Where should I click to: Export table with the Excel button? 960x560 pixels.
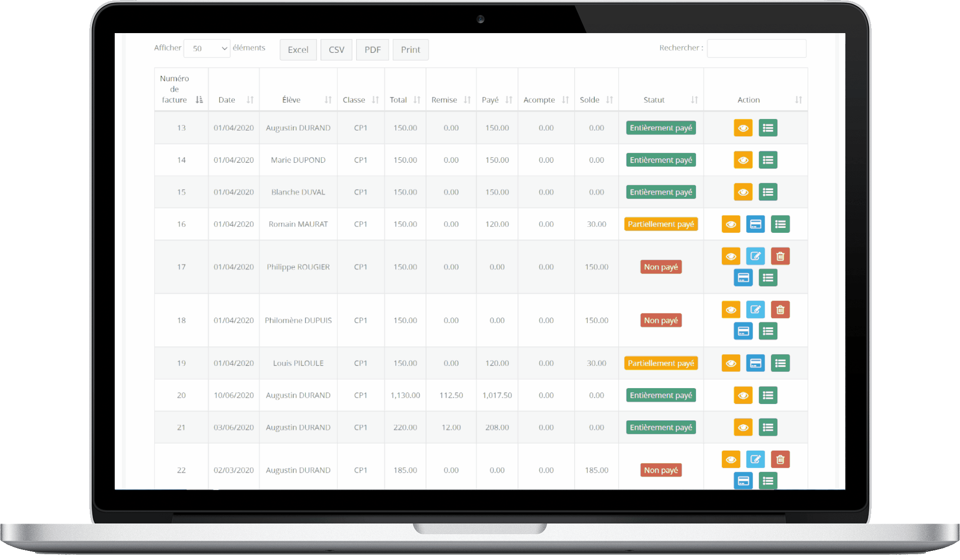click(x=298, y=50)
